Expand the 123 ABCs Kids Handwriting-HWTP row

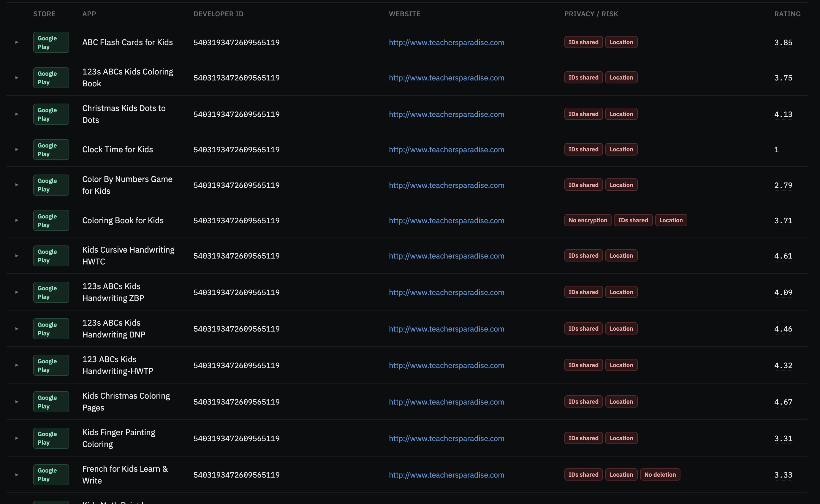click(x=17, y=365)
